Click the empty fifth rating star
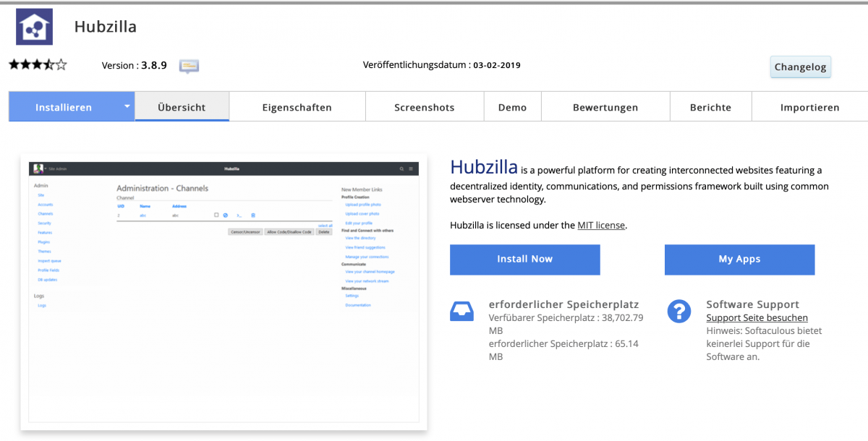Viewport: 868px width, 441px height. tap(62, 64)
